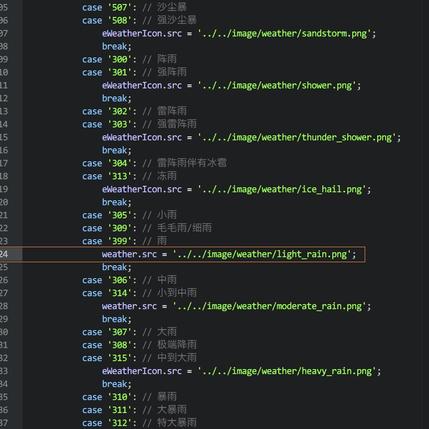Click eWeatherIcon.src on the shower.png line
The width and height of the screenshot is (429, 429).
point(142,85)
